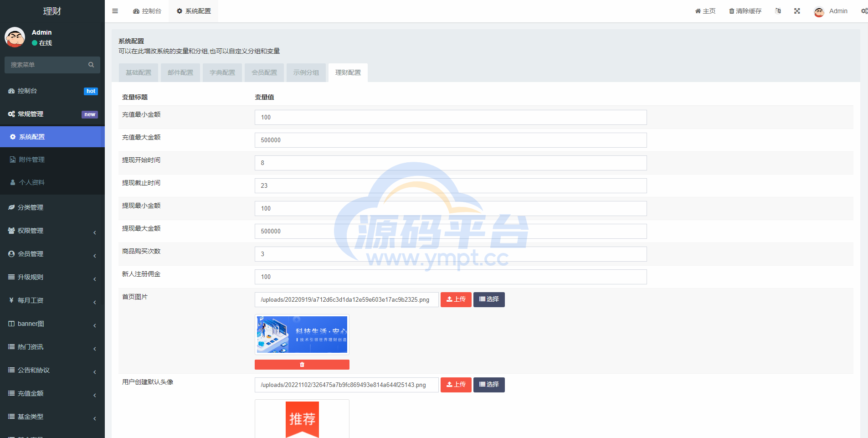
Task: Open 个人资料 in the sidebar
Action: [52, 182]
